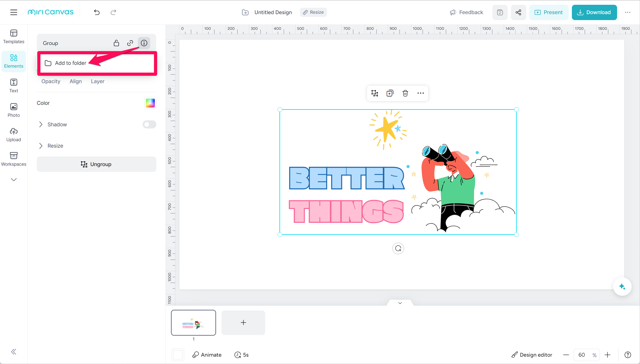640x364 pixels.
Task: Click the undo arrow
Action: (97, 12)
